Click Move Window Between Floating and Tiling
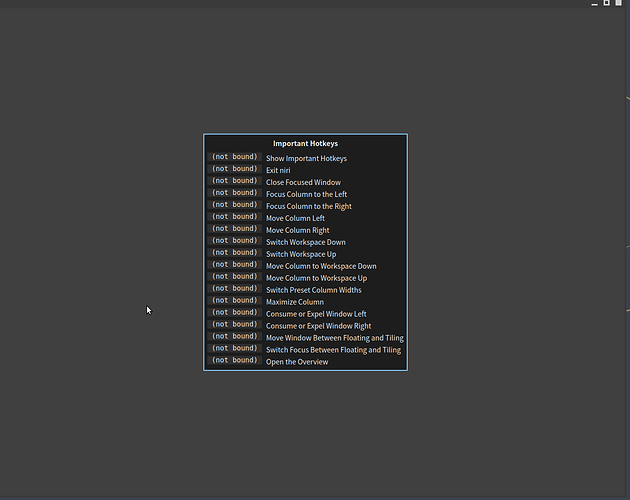 [335, 338]
